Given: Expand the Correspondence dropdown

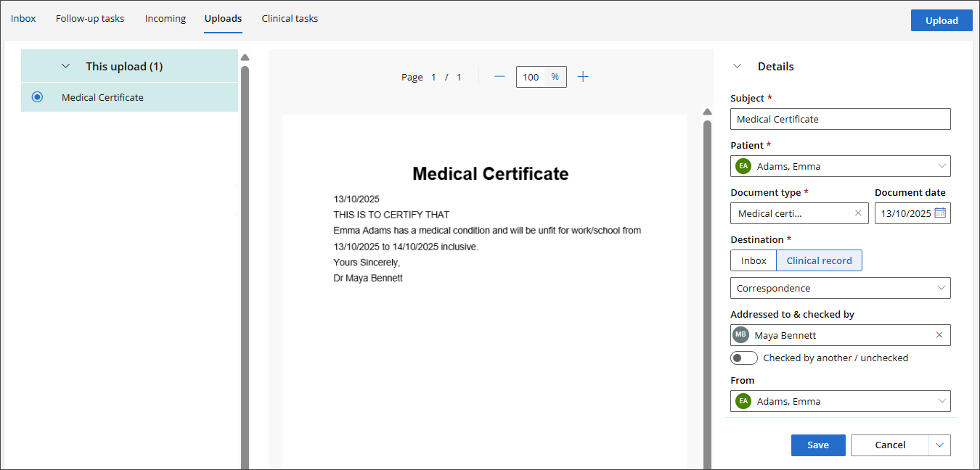Looking at the screenshot, I should [x=942, y=288].
